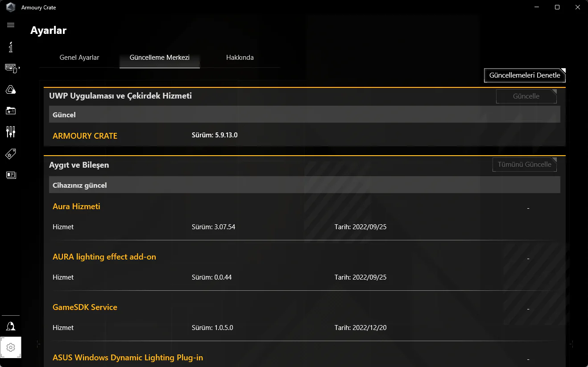588x367 pixels.
Task: Click the Settings gear icon
Action: [11, 347]
